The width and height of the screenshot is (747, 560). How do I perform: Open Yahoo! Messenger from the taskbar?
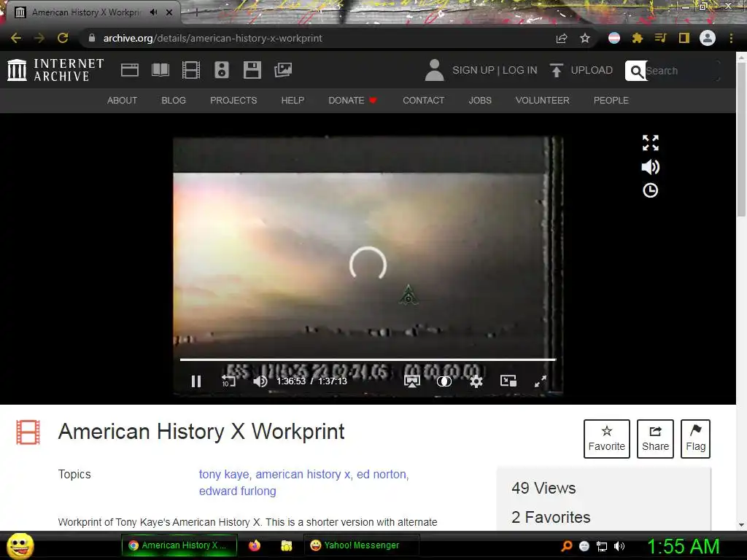click(362, 545)
